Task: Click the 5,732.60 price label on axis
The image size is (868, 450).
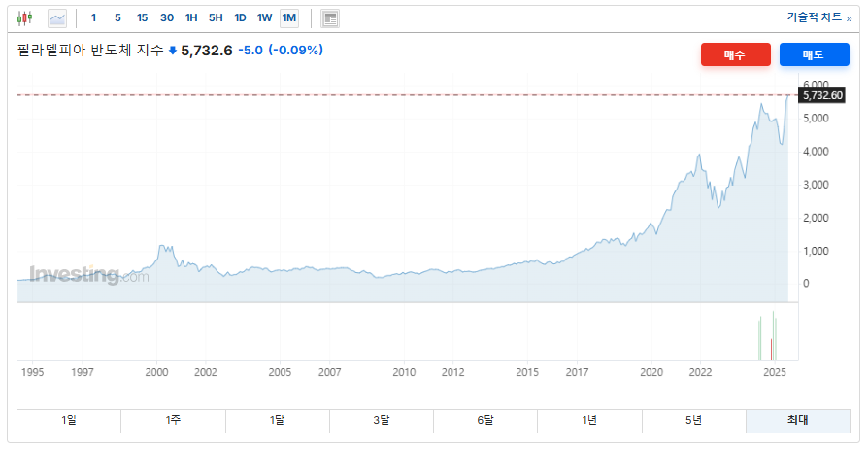Action: click(x=821, y=95)
